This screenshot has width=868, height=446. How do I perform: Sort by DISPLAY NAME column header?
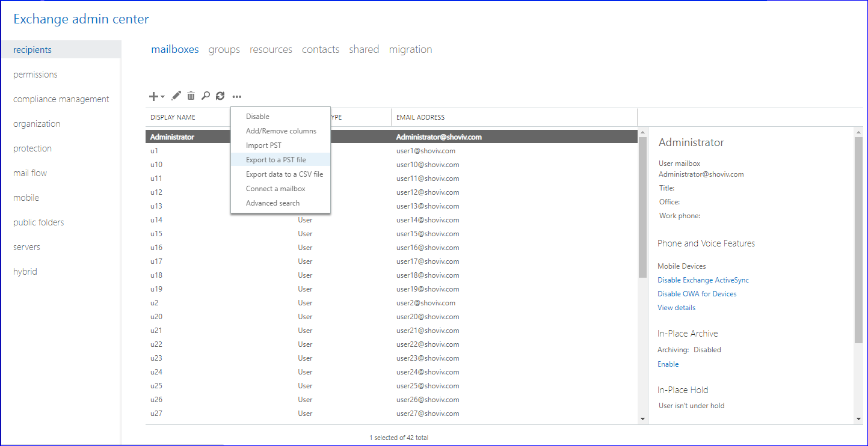(173, 117)
